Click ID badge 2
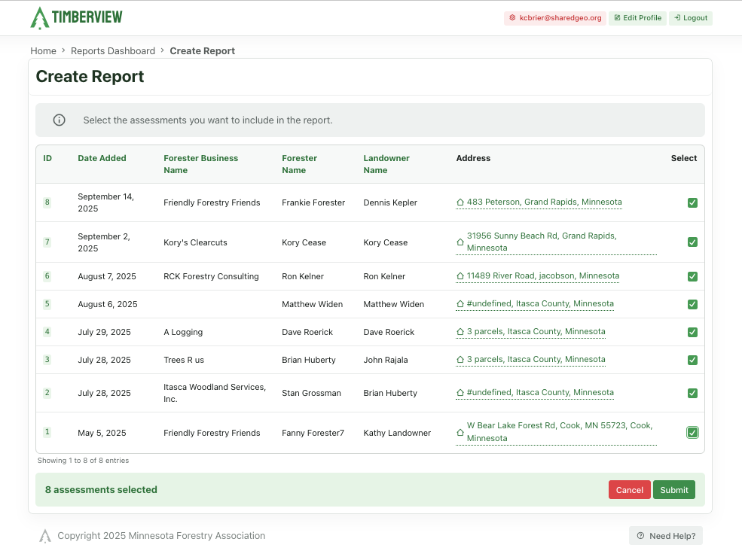Image resolution: width=742 pixels, height=560 pixels. 47,393
